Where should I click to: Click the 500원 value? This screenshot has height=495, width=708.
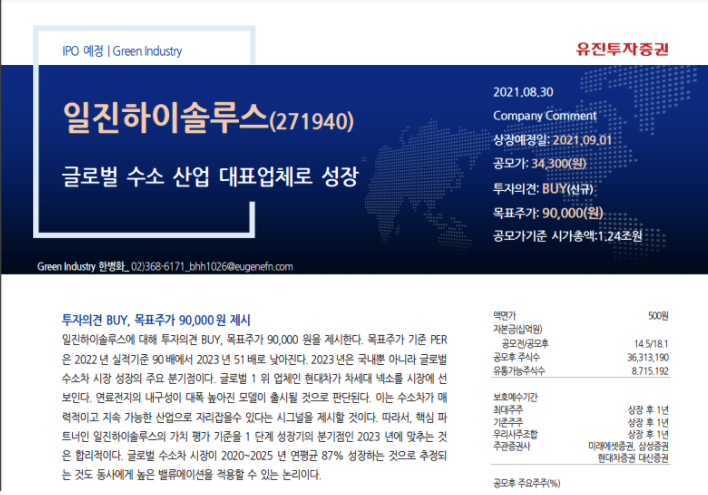[658, 316]
